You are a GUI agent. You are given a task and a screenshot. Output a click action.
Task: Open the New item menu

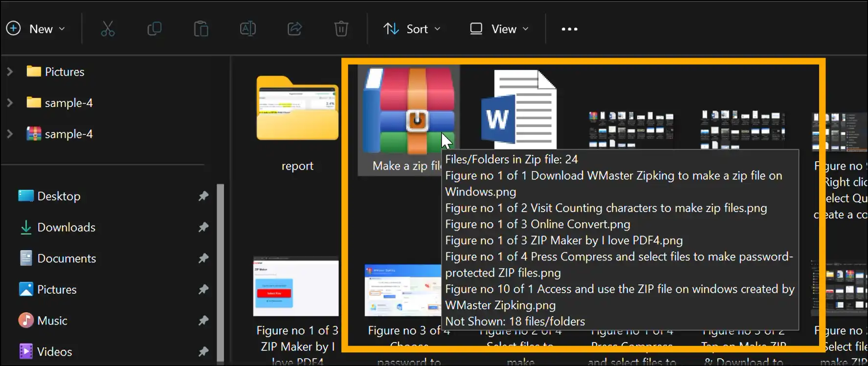coord(35,29)
